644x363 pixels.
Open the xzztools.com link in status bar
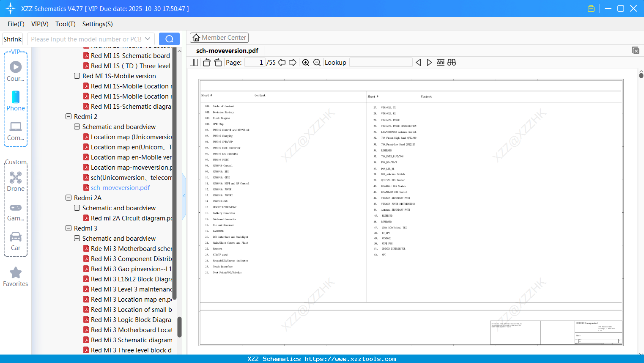350,359
